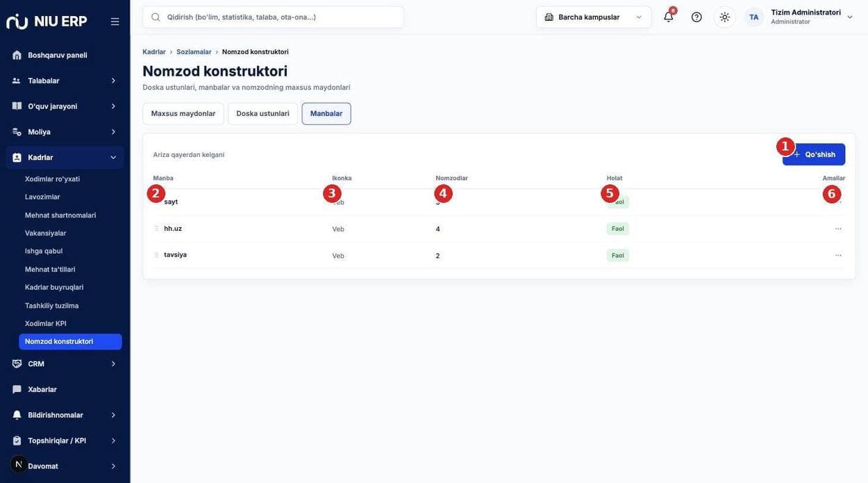Viewport: 868px width, 483px height.
Task: Collapse the sidebar with the hamburger icon
Action: pos(115,22)
